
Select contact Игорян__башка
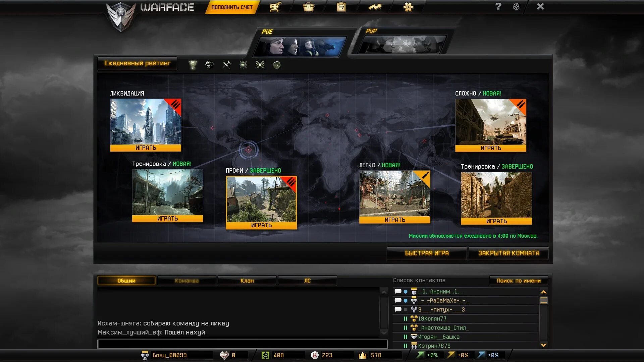coord(466,337)
